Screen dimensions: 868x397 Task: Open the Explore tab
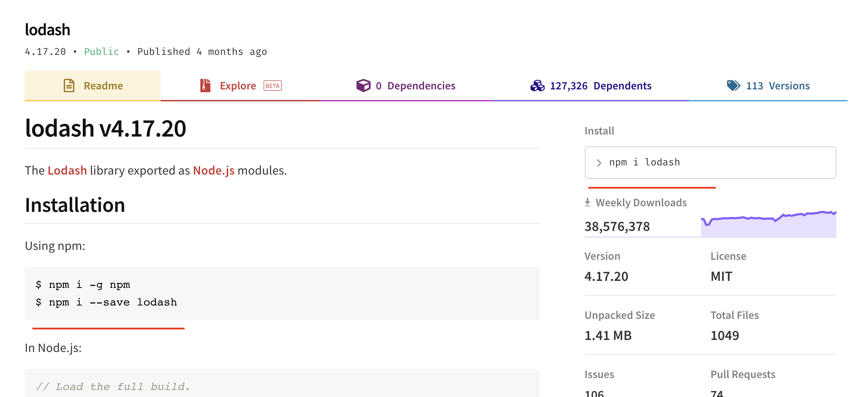[238, 86]
